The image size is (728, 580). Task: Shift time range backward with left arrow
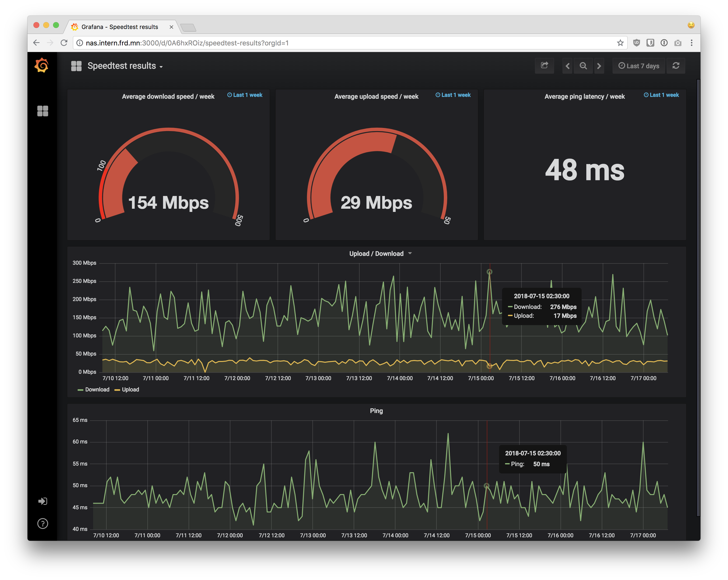pyautogui.click(x=567, y=66)
